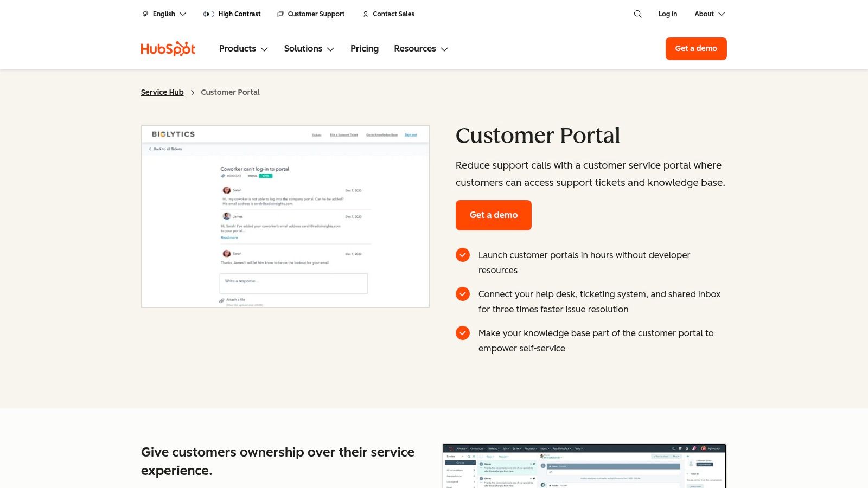Enable High Contrast mode
The width and height of the screenshot is (868, 488).
tap(232, 14)
